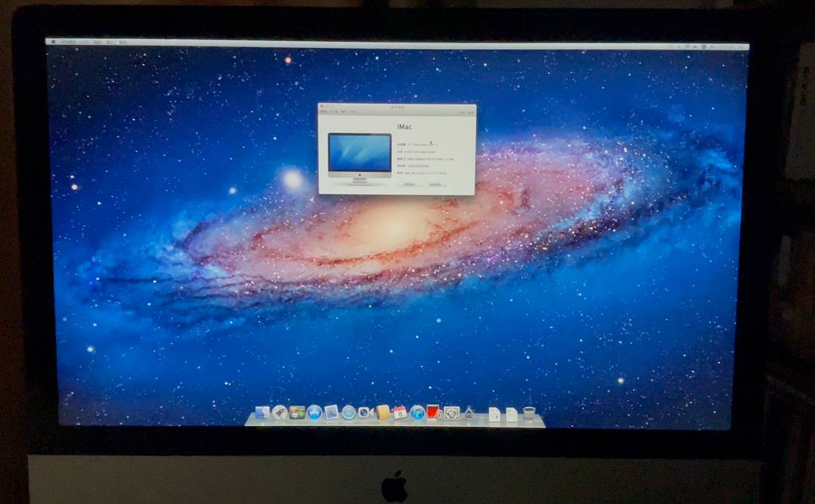This screenshot has width=815, height=504.
Task: Open the Mail stamp icon in Dock
Action: click(331, 413)
